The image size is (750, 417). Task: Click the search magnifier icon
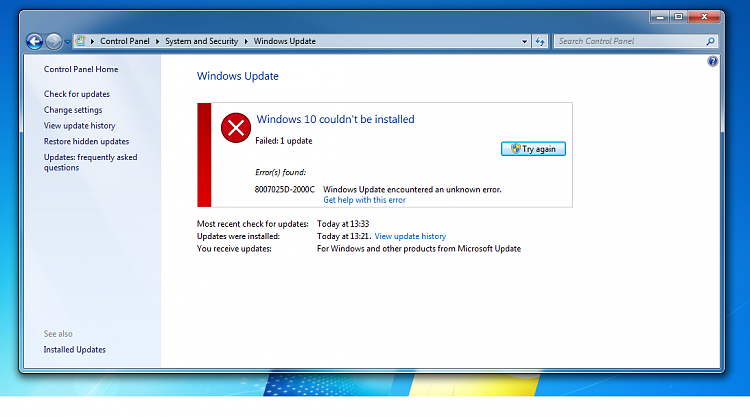tap(710, 42)
